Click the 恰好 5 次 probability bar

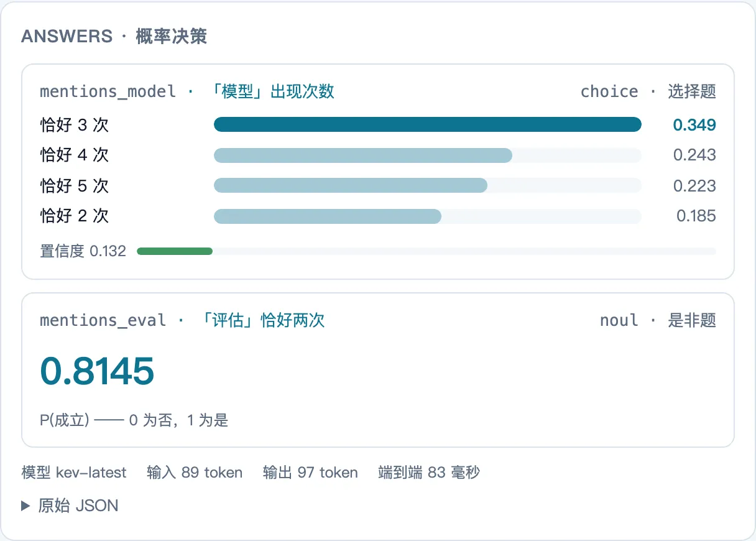[x=428, y=185]
